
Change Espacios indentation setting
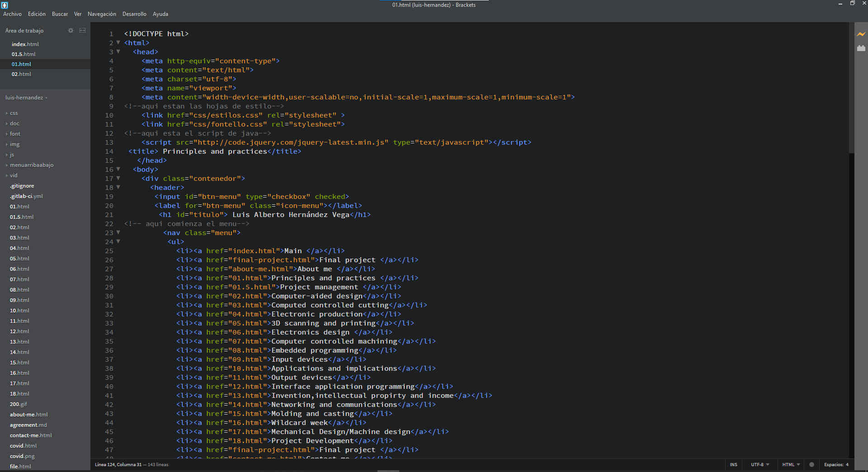pos(836,464)
